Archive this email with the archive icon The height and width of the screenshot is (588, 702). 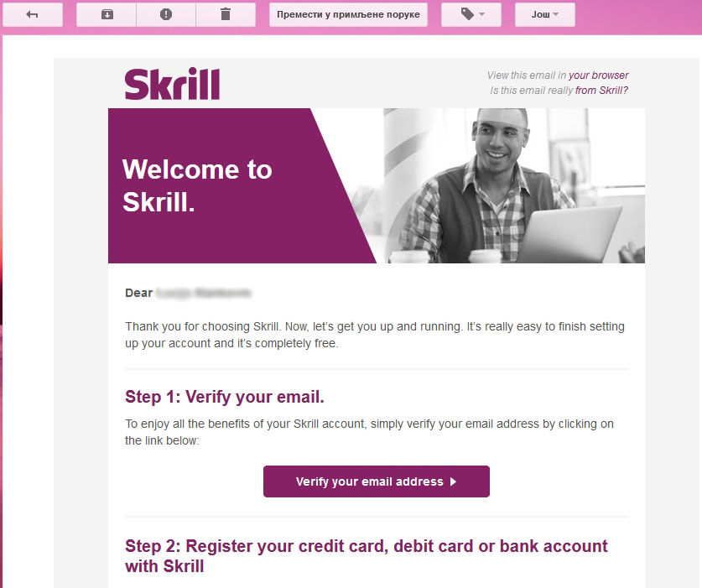coord(107,15)
